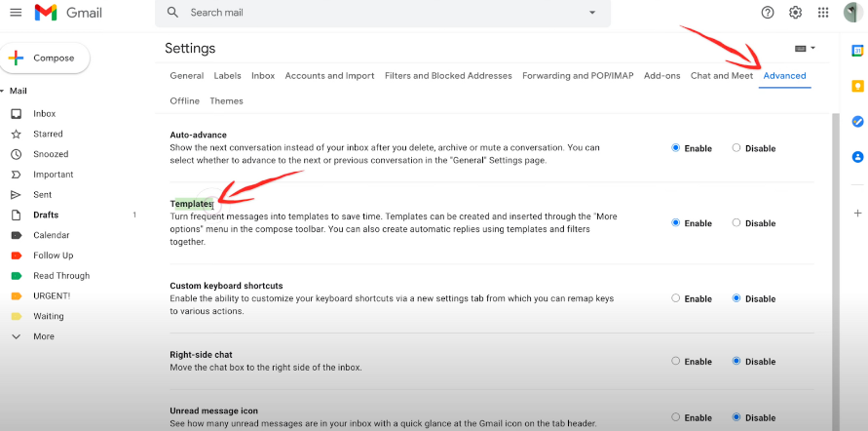Open Google Keep side panel icon

[857, 87]
